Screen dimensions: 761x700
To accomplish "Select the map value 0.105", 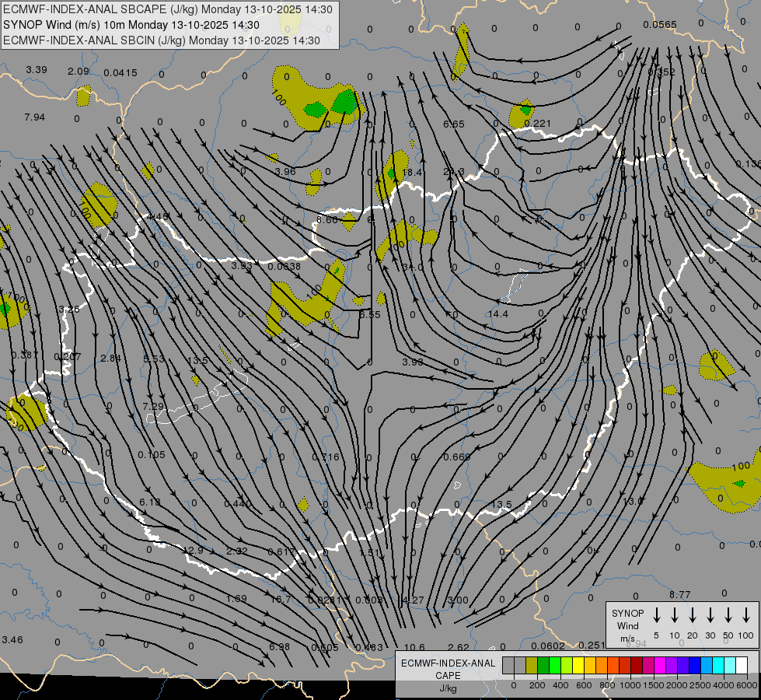I will [152, 455].
